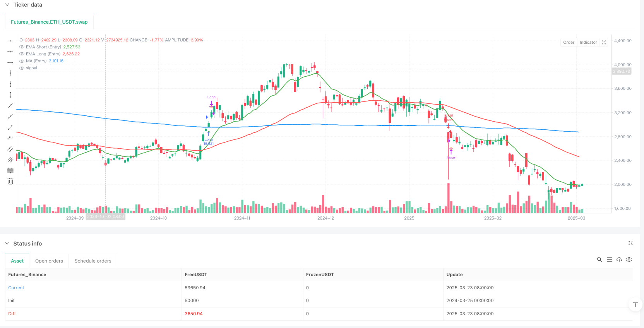This screenshot has width=644, height=328.
Task: Open the list view lines icon in Status info
Action: (610, 259)
